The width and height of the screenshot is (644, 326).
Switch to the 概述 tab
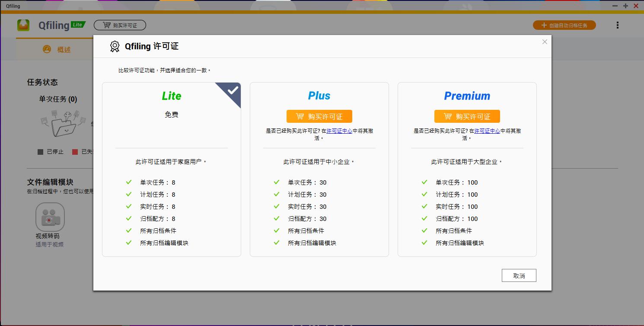(x=63, y=49)
